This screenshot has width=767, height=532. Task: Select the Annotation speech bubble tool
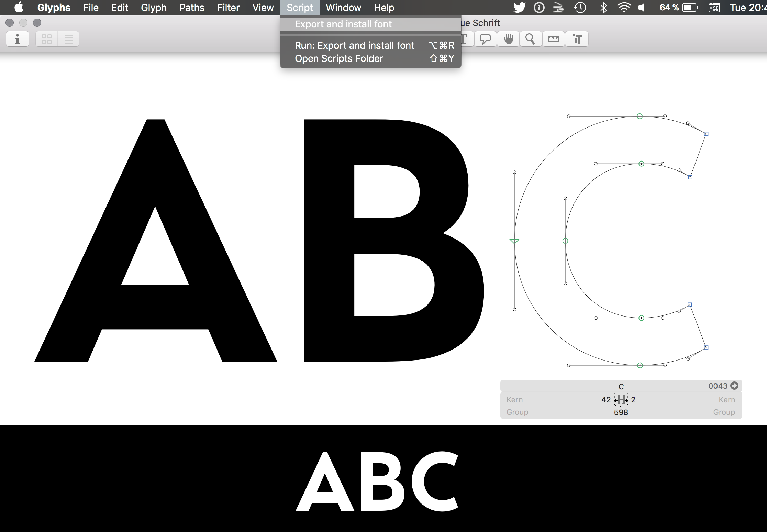(485, 39)
